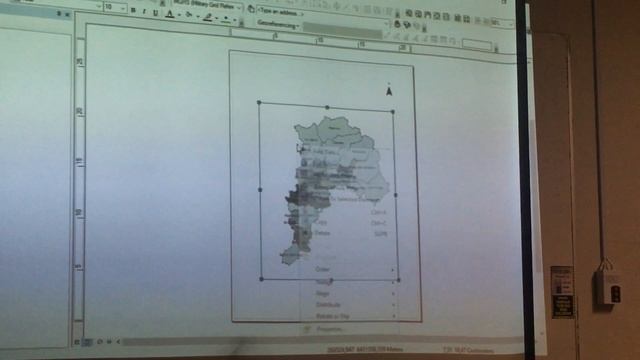Choose Properties in the context menu
This screenshot has width=640, height=360.
(349, 329)
